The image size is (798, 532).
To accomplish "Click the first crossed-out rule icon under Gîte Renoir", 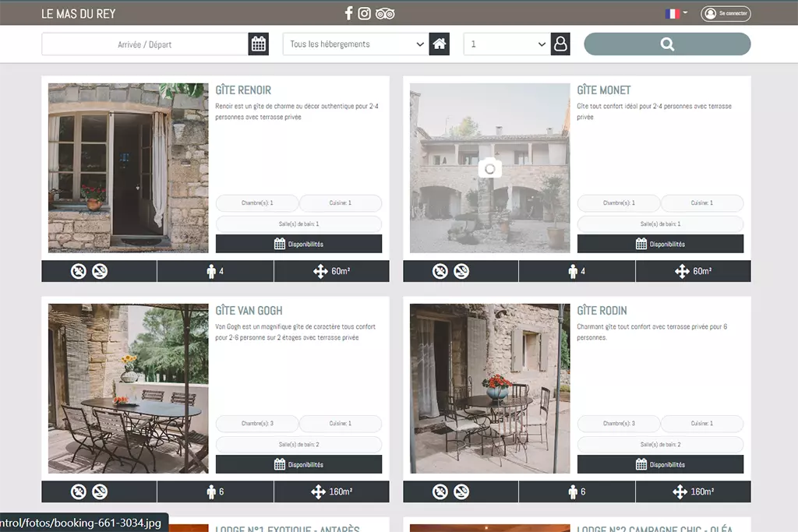I will click(79, 271).
